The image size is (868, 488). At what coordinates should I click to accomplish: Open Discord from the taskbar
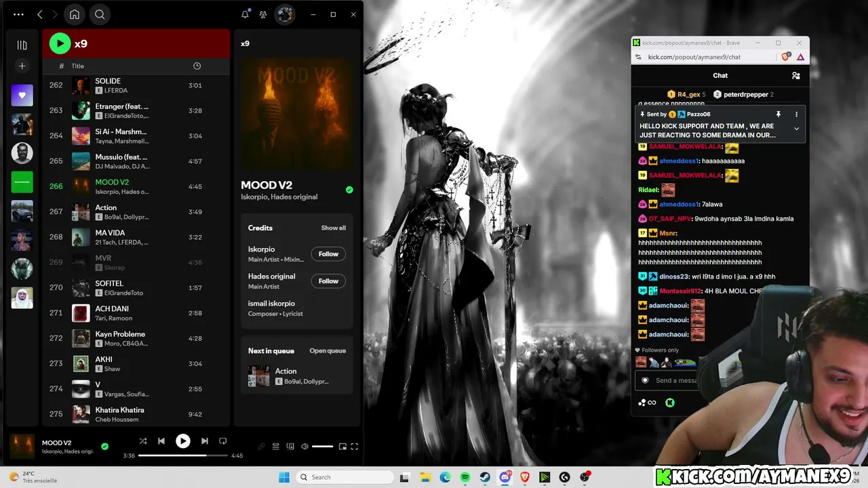(505, 477)
